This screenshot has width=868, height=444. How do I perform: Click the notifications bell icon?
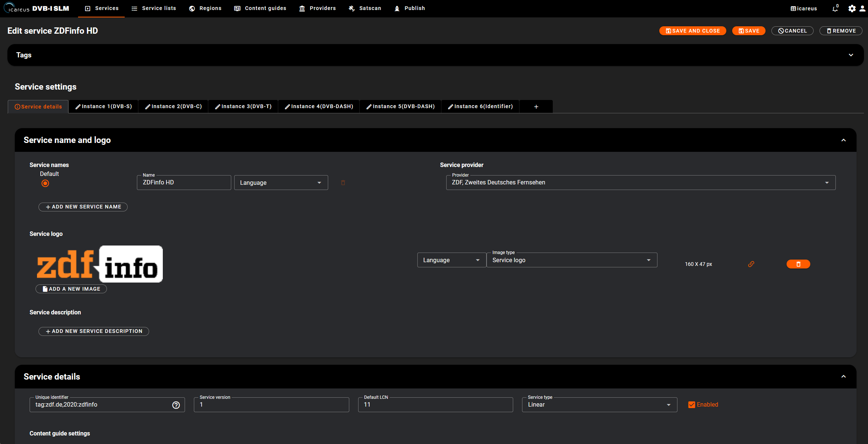coord(835,9)
